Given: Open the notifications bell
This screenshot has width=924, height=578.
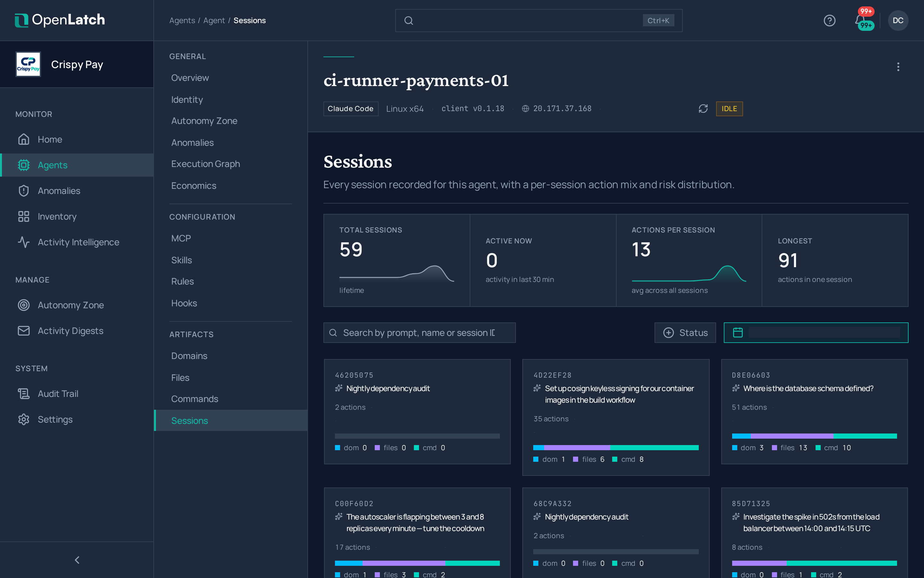Looking at the screenshot, I should pos(860,20).
